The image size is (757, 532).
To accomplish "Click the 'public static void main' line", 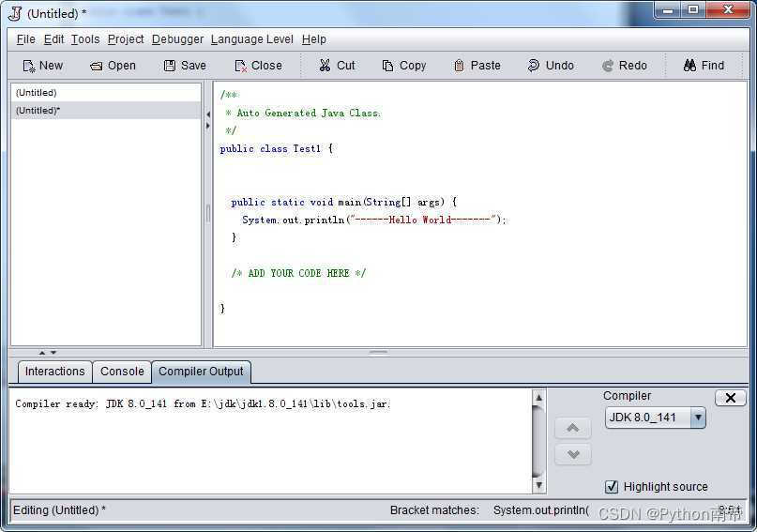I will (x=343, y=203).
